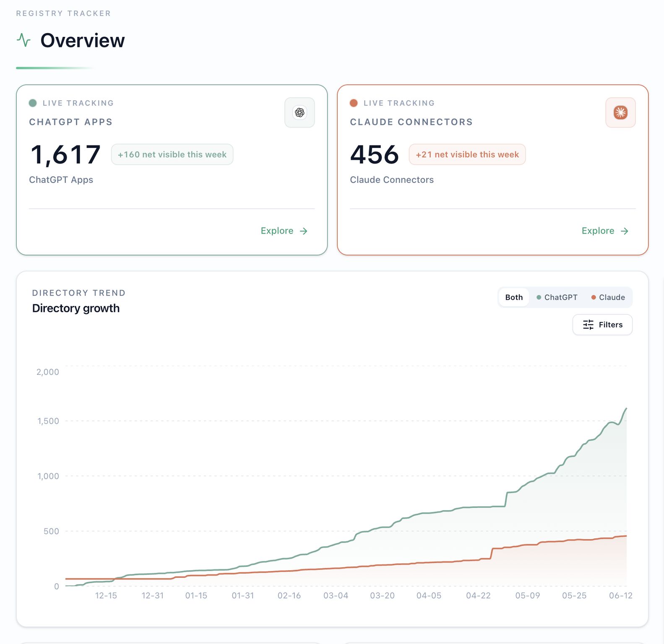Click the Overview heading

[83, 40]
